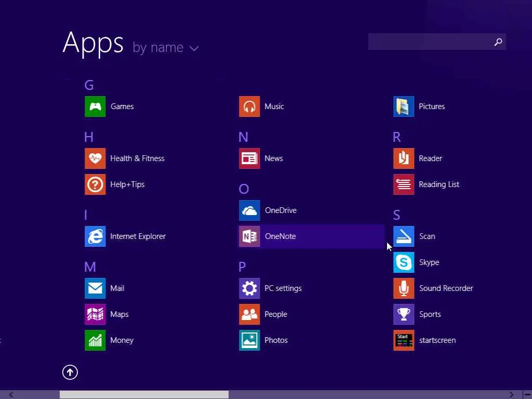The width and height of the screenshot is (532, 399).
Task: Click the scrollbar right arrow
Action: [511, 395]
